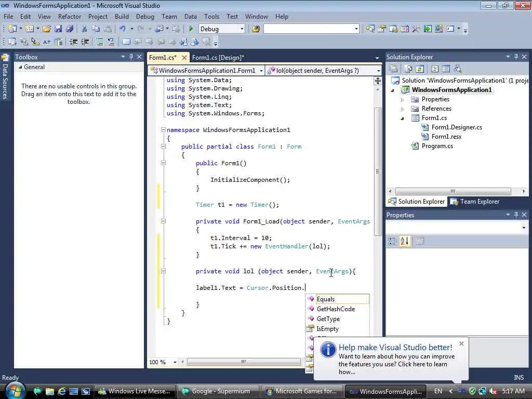Pin the Toolbox panel with auto-hide pin
This screenshot has width=532, height=399.
(x=131, y=57)
